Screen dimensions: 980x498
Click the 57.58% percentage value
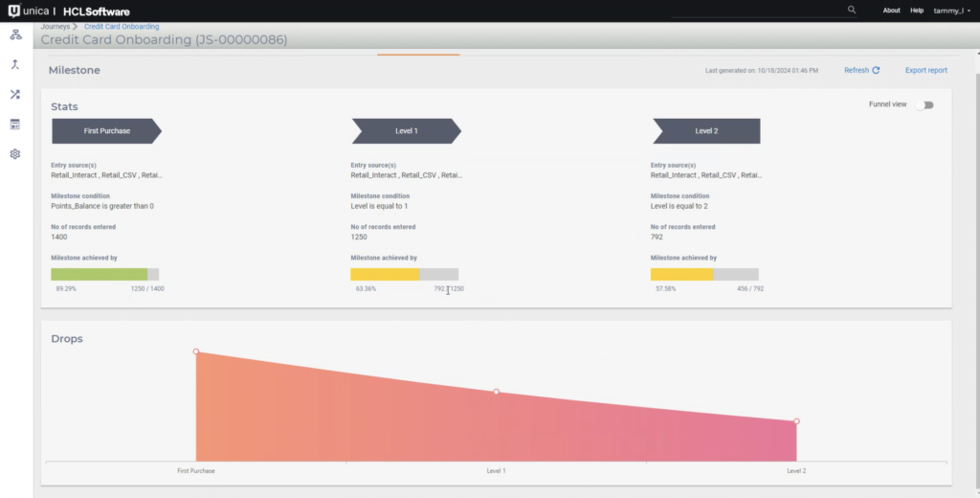pyautogui.click(x=666, y=289)
